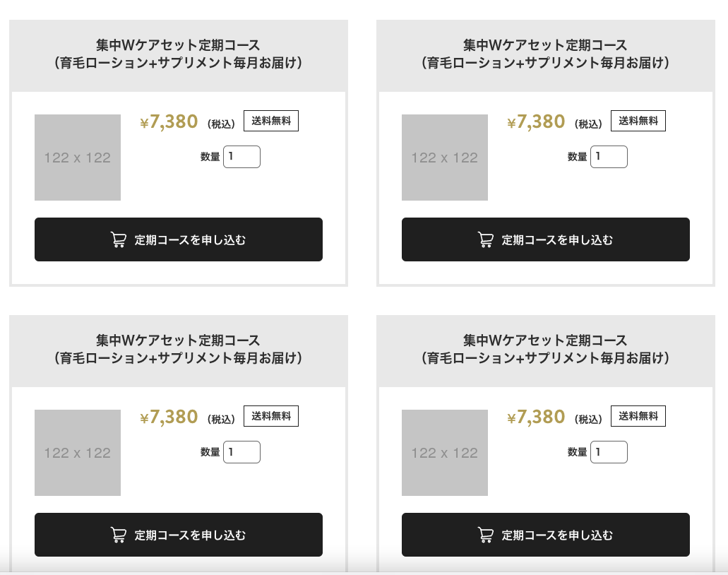728x575 pixels.
Task: Focus the 数量 field in the top-left card
Action: [242, 157]
